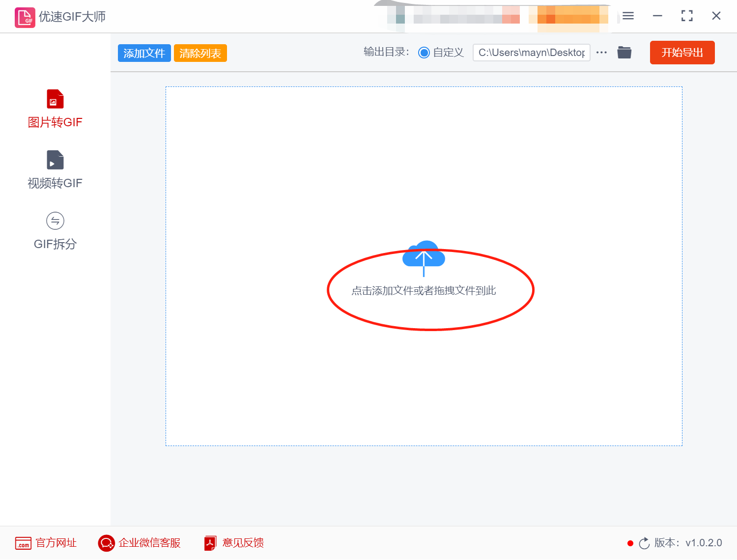Viewport: 737px width, 560px height.
Task: Click the 输出目录 label
Action: tap(386, 52)
